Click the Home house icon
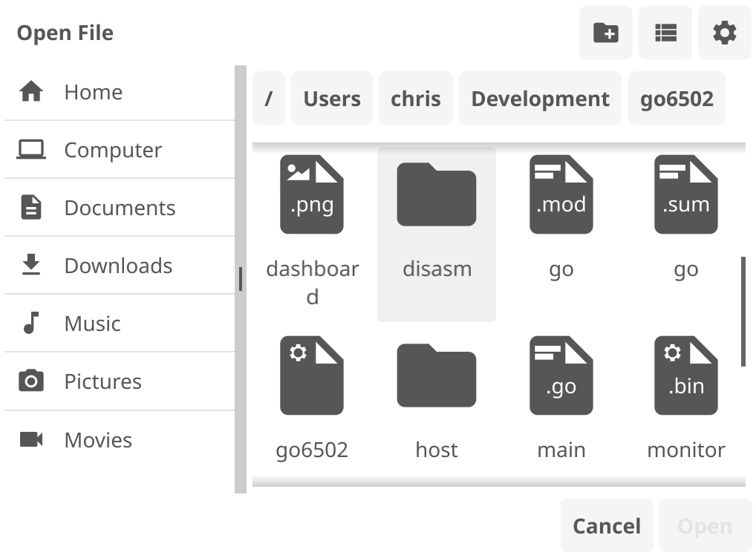This screenshot has height=558, width=756. click(x=31, y=91)
